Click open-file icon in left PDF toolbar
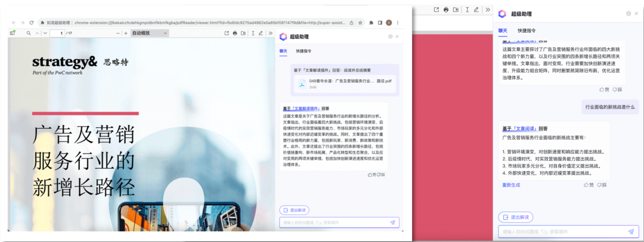 (x=227, y=33)
